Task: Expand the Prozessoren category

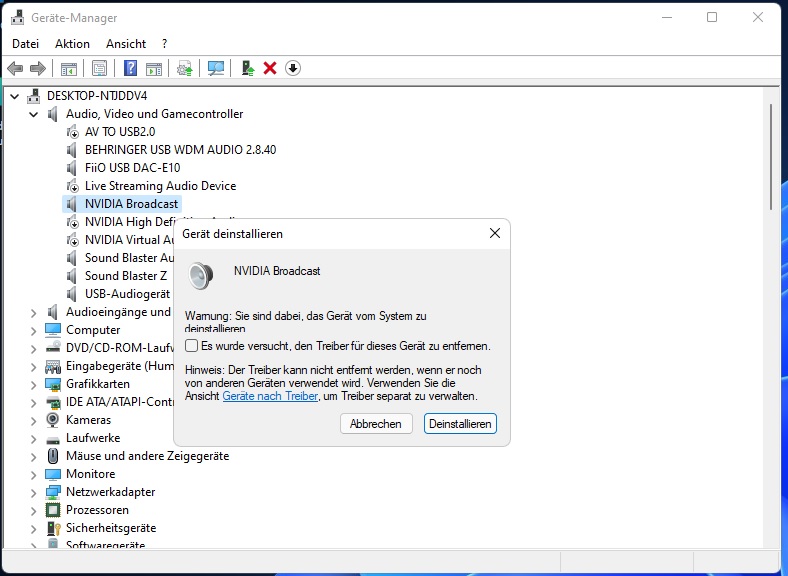Action: tap(34, 511)
